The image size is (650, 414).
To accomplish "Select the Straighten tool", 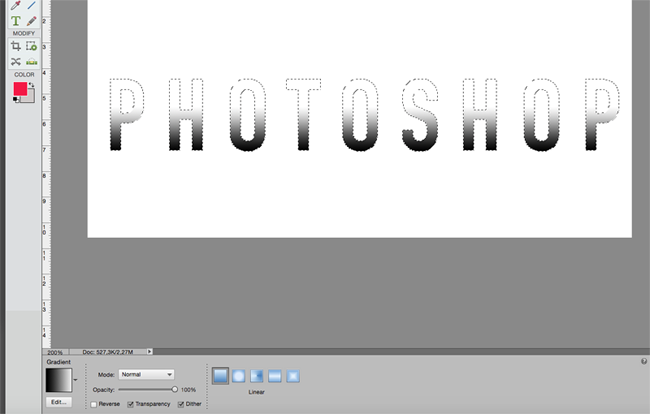I will [x=32, y=62].
